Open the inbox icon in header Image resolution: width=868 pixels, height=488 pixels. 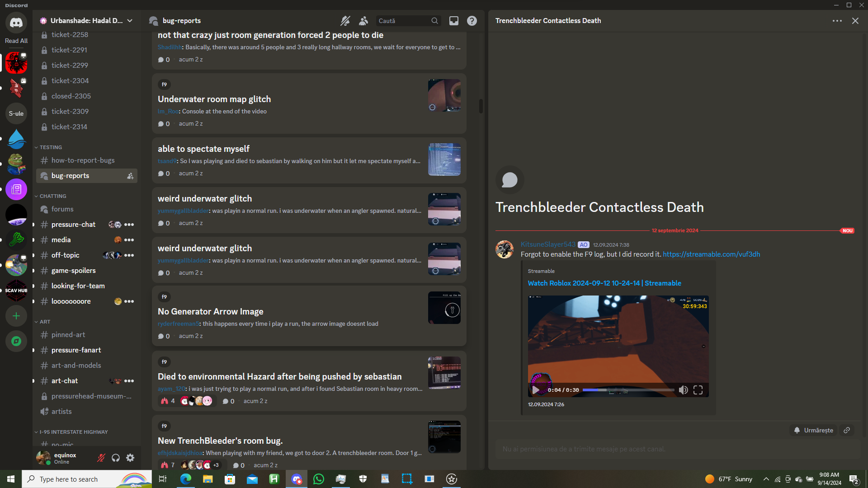pos(453,21)
